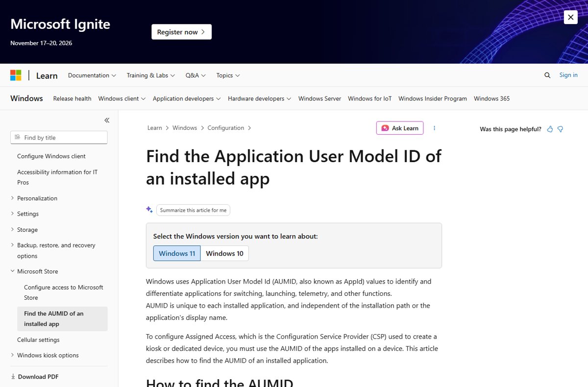Expand the Hardware developers dropdown
This screenshot has width=588, height=387.
(x=259, y=98)
